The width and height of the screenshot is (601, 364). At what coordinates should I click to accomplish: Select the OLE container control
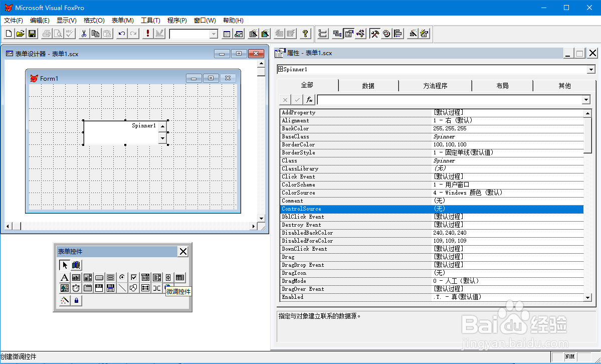(99, 288)
